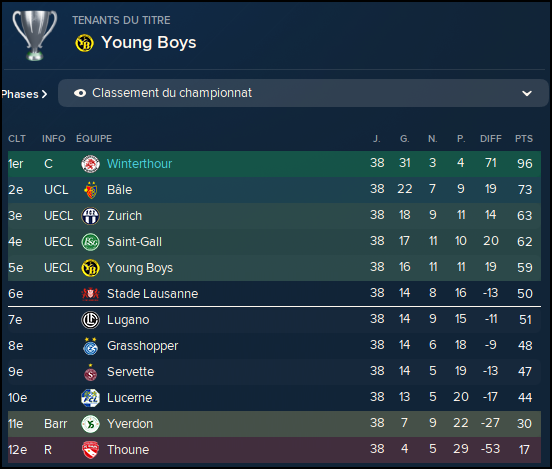Click the Winterthour club badge

90,164
